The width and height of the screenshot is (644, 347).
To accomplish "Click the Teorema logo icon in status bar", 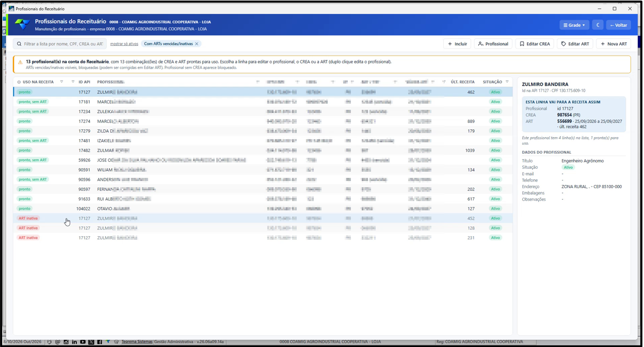I will (x=108, y=342).
